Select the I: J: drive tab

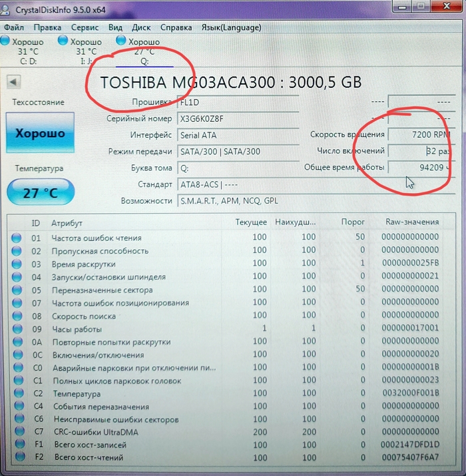tap(86, 52)
